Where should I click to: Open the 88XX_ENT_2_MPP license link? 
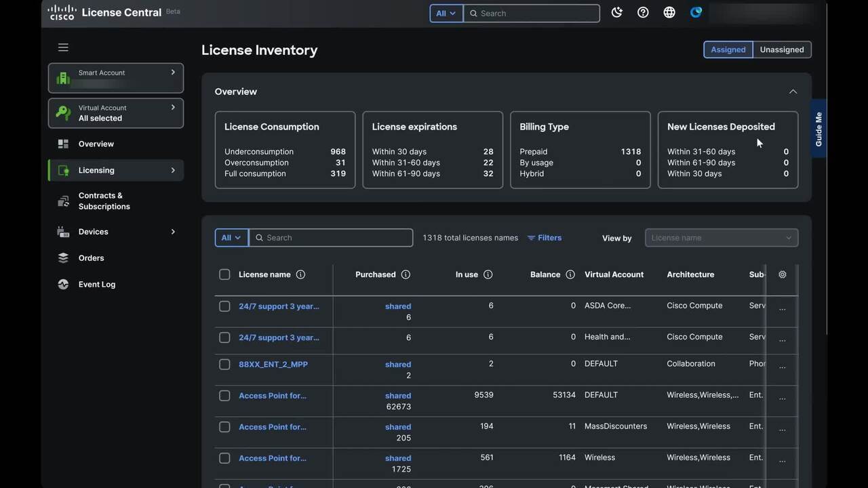[273, 365]
